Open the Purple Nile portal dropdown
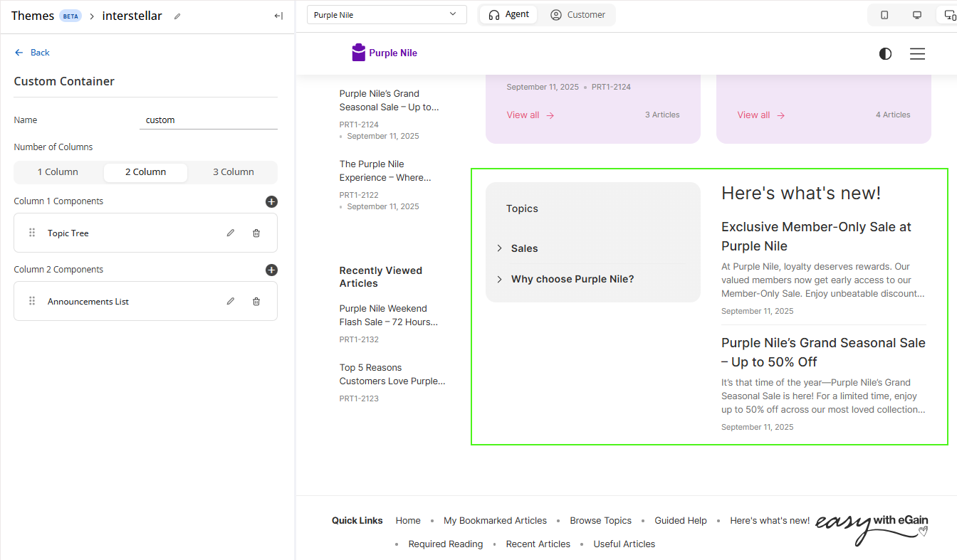The width and height of the screenshot is (957, 560). [387, 15]
